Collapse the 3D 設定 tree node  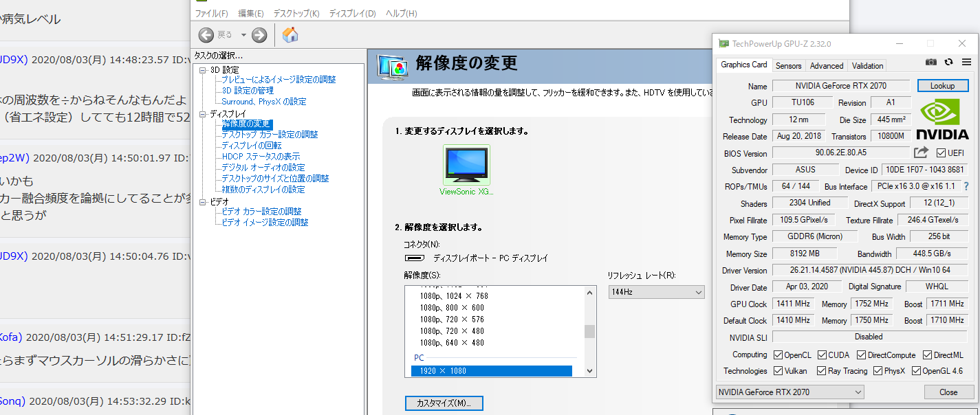click(x=203, y=70)
